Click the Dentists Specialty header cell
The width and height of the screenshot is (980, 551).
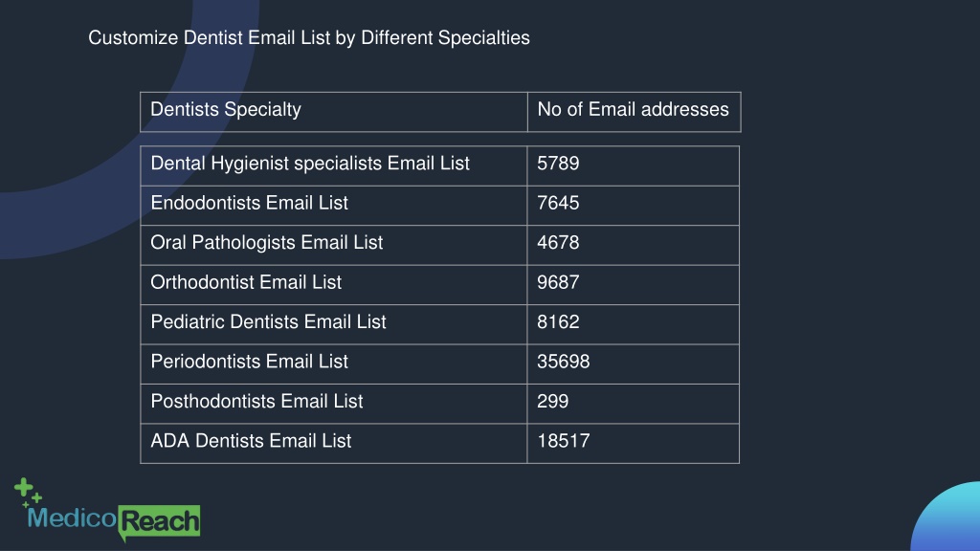click(334, 112)
